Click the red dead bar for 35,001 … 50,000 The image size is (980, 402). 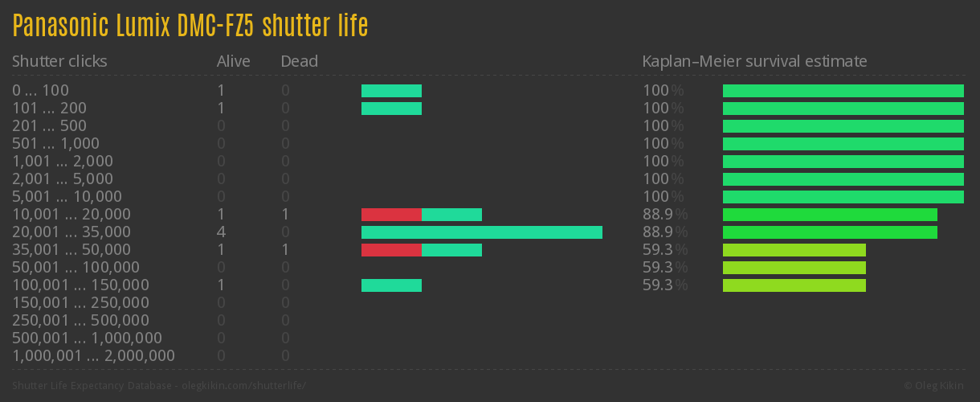[391, 250]
